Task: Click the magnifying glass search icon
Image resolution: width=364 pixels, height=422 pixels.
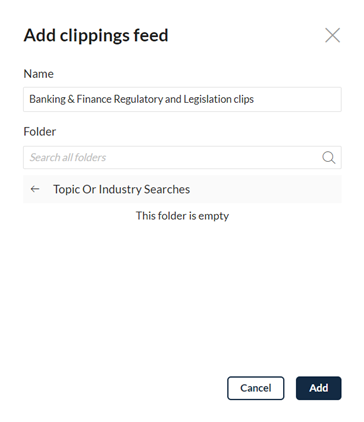Action: coord(329,157)
